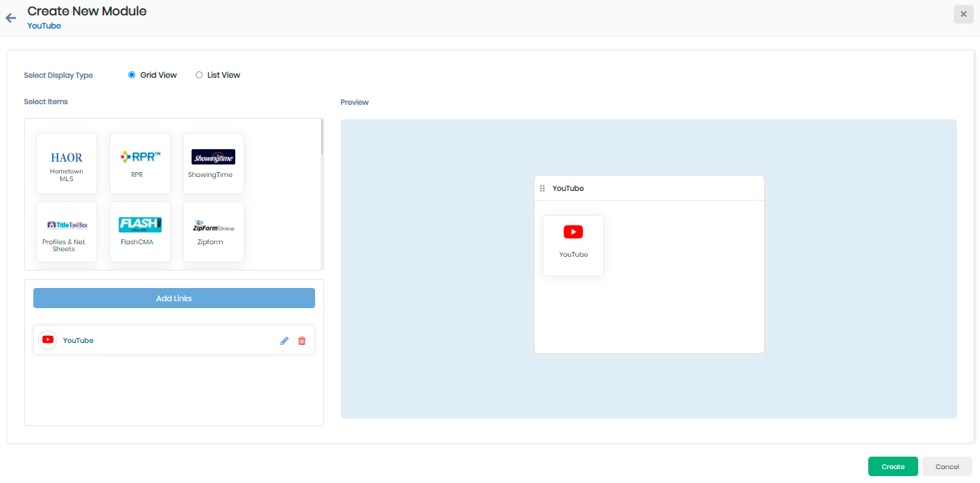Click the Add Links button
The width and height of the screenshot is (980, 483).
pyautogui.click(x=174, y=298)
